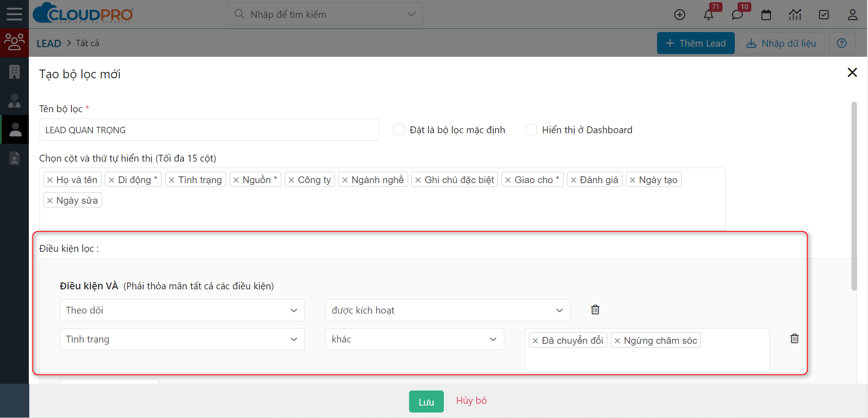Remove the Ngừng chăm sóc value tag
Image resolution: width=868 pixels, height=418 pixels.
(617, 341)
